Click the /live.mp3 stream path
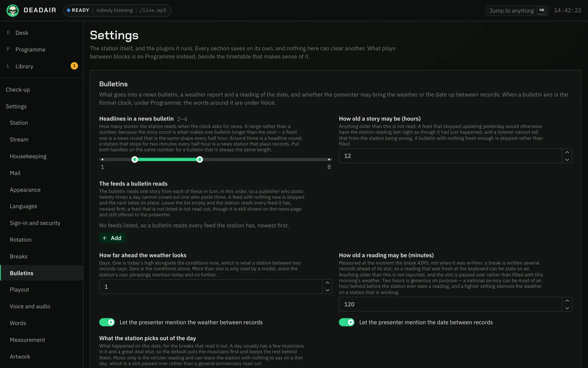The image size is (588, 368). pos(153,10)
